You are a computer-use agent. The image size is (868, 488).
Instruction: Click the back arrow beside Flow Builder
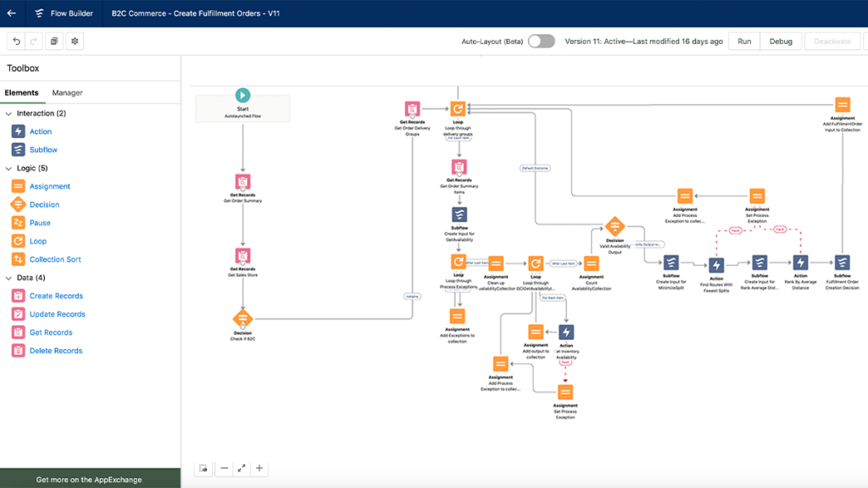click(x=11, y=14)
